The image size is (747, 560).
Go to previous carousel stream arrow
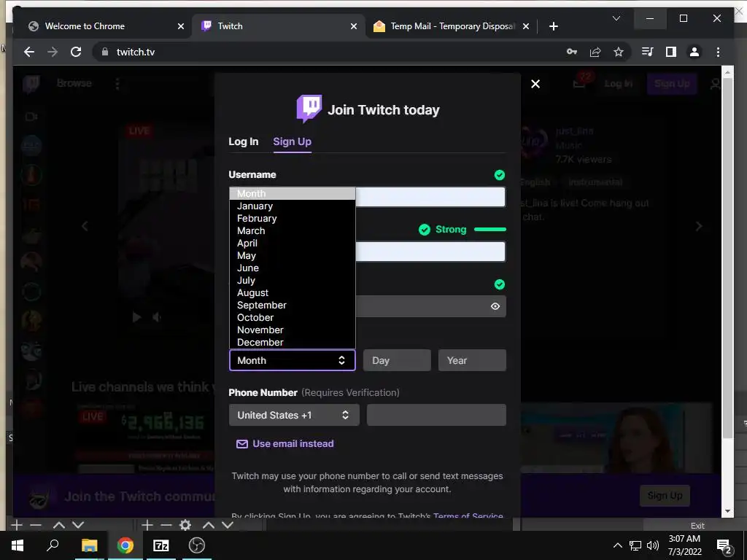coord(85,226)
